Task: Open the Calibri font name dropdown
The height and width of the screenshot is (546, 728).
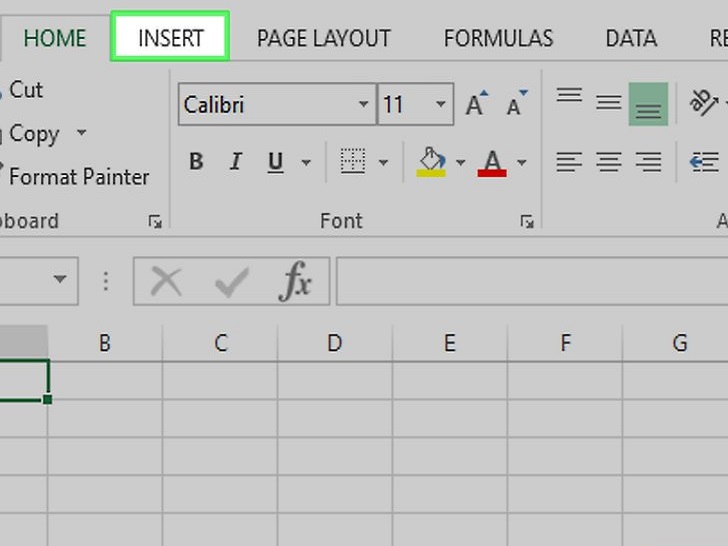Action: tap(363, 105)
